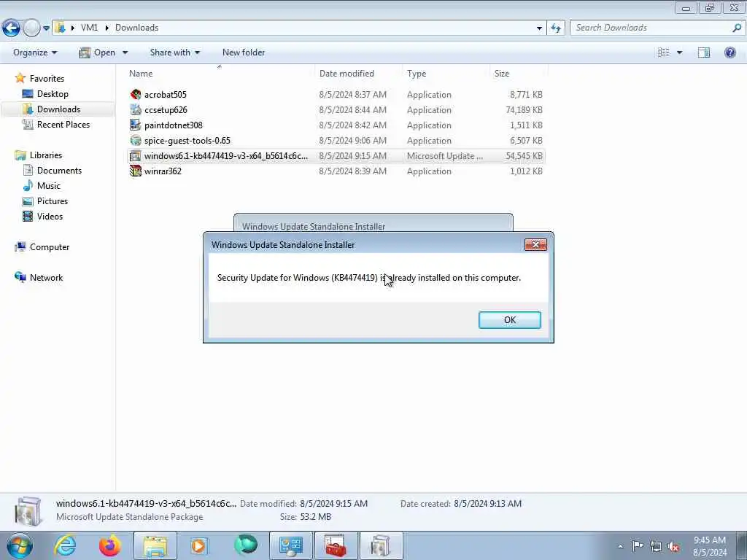Click New folder
Screen dimensions: 747x560
pyautogui.click(x=244, y=52)
